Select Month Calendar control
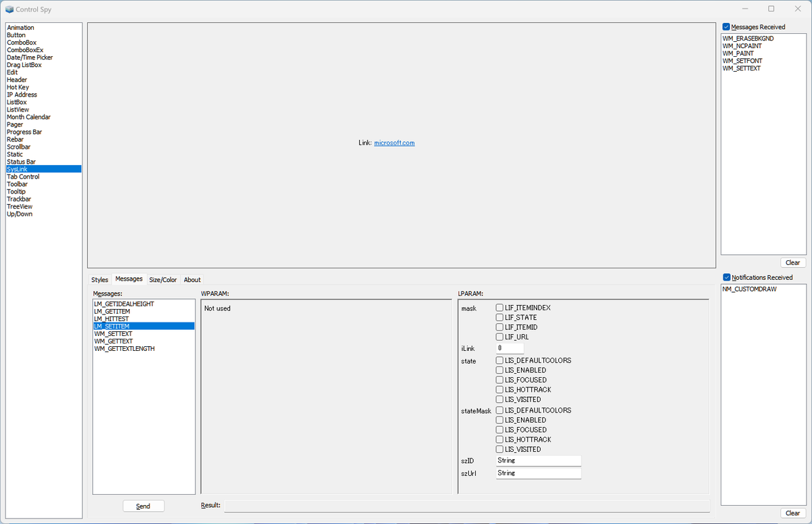Viewport: 812px width, 524px height. point(44,117)
